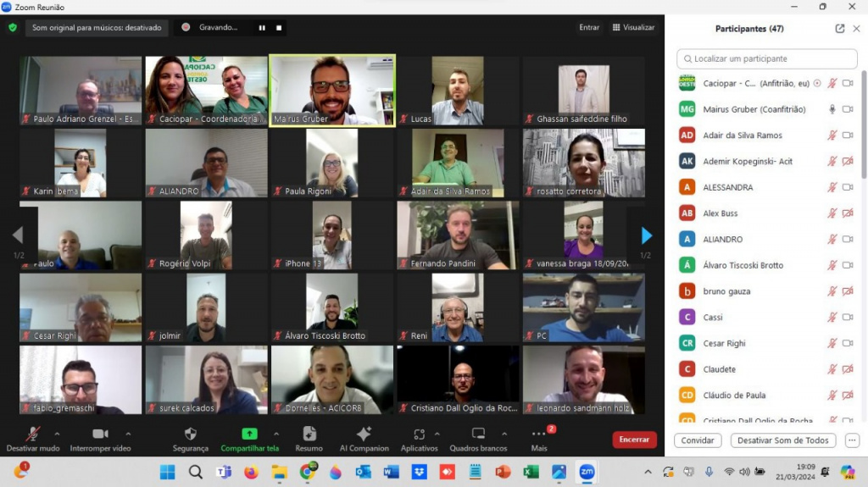Expand audio options arrow beside Desativar mudo
The image size is (868, 487).
[x=57, y=434]
